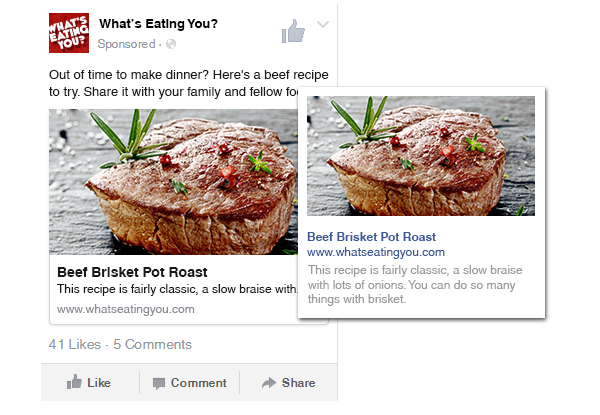The image size is (600, 415).
Task: Open the gray www.whatseatingyou.com link in the post
Action: 126,309
